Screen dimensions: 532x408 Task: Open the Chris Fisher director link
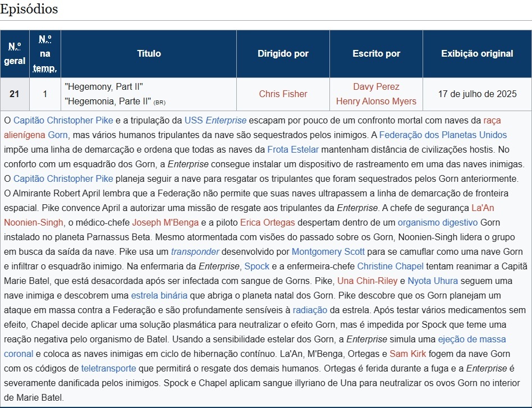pos(283,94)
